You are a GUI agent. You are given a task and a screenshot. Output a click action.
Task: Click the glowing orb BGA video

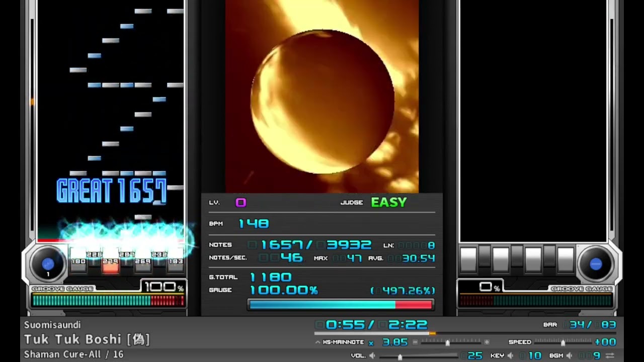[322, 97]
